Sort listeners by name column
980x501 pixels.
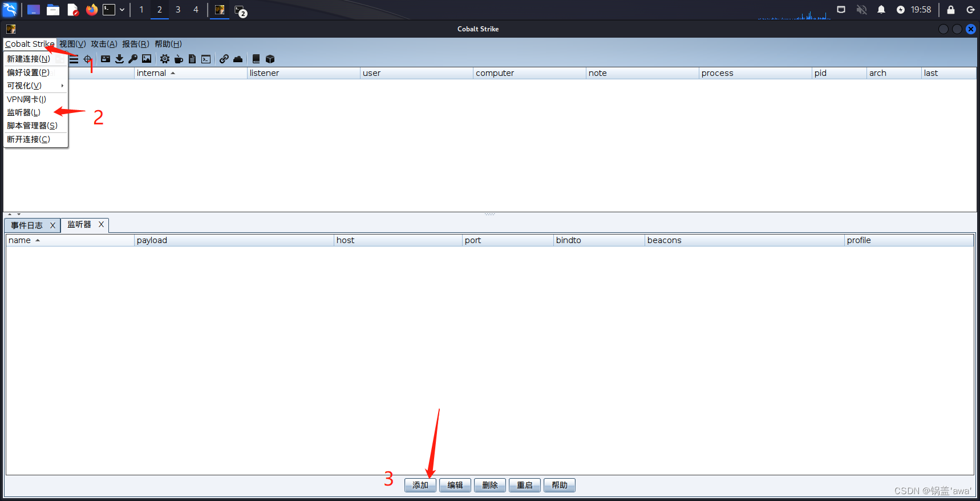point(70,240)
